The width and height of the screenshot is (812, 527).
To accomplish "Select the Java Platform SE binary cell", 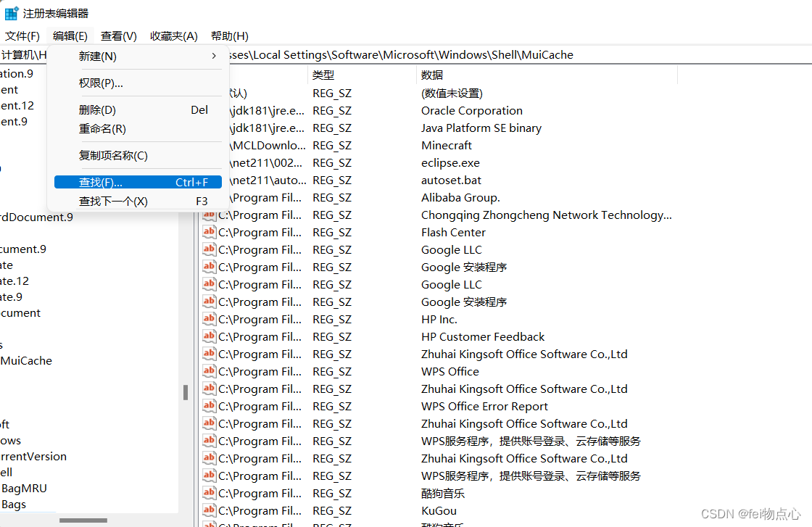I will 481,128.
